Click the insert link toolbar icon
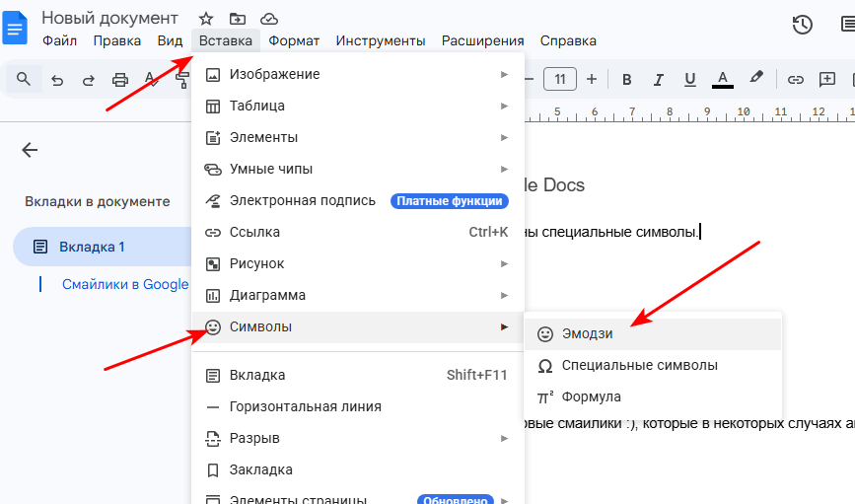855x504 pixels. 796,80
